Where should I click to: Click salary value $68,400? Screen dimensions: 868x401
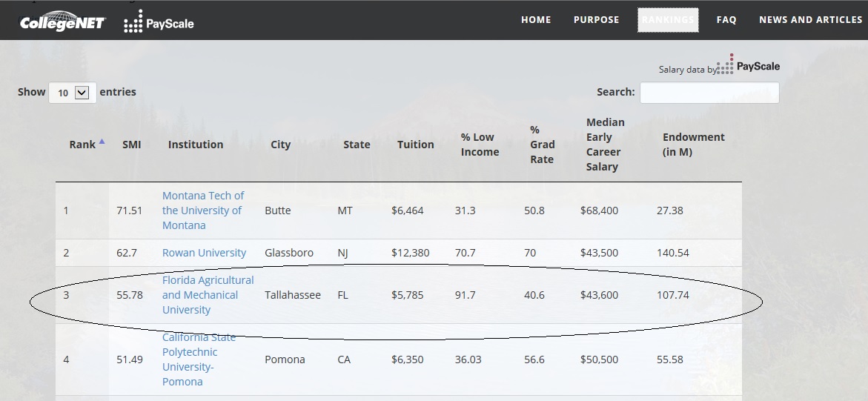(x=600, y=211)
